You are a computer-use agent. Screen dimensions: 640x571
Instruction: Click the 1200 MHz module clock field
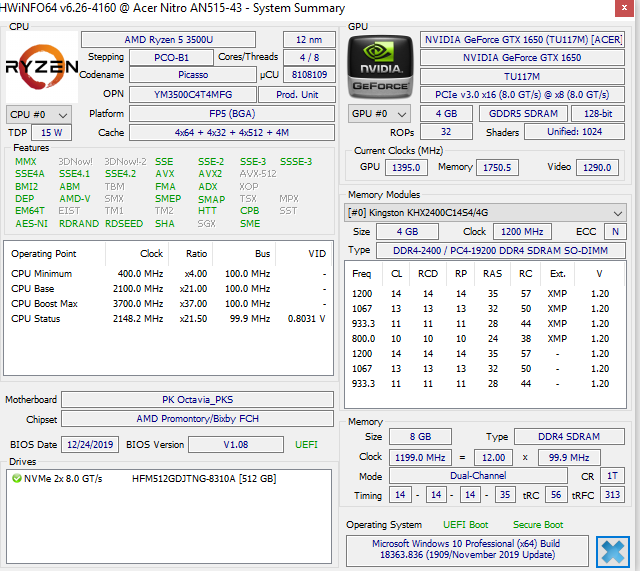click(522, 231)
